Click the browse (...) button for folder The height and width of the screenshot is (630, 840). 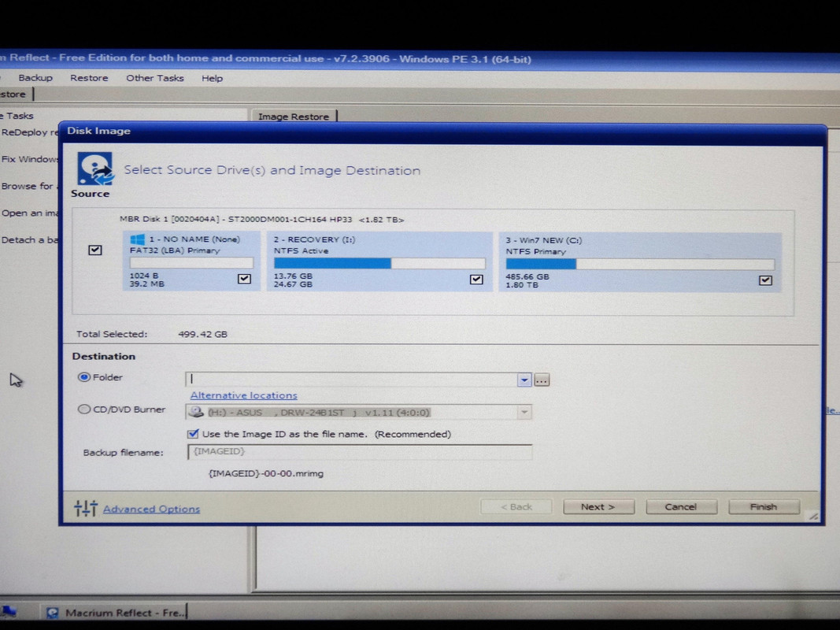pyautogui.click(x=542, y=380)
